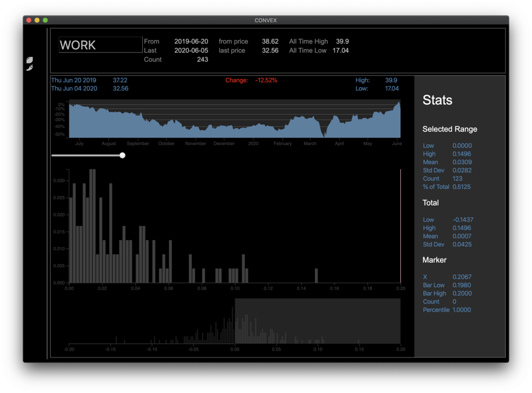Click the From date 2019-06-20
The height and width of the screenshot is (393, 532).
pyautogui.click(x=191, y=41)
